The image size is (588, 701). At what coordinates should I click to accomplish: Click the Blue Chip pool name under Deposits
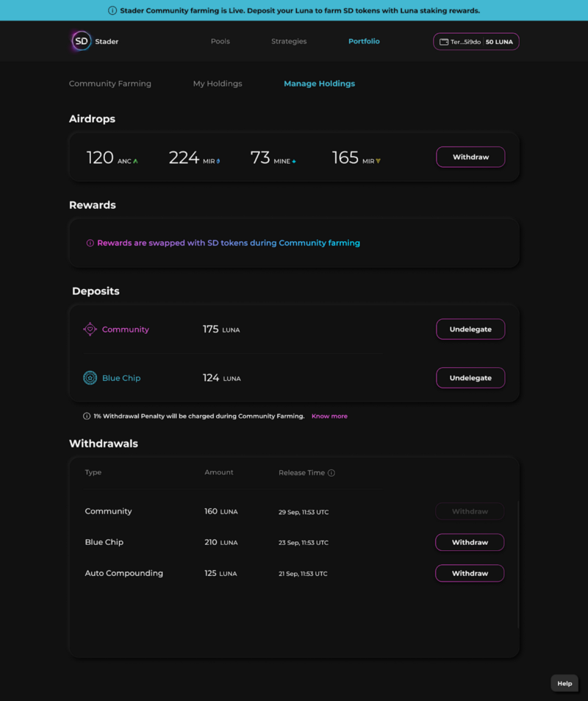click(121, 378)
